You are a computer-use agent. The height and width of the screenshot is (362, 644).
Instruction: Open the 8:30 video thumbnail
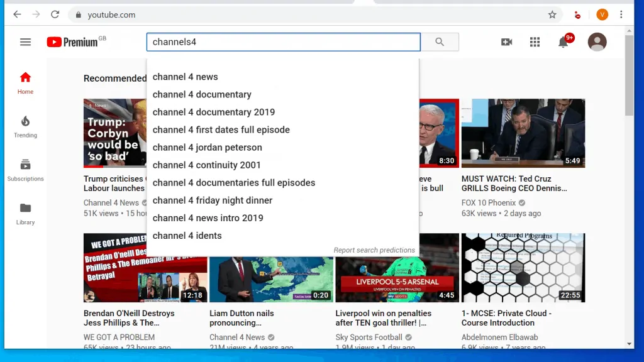tap(439, 133)
